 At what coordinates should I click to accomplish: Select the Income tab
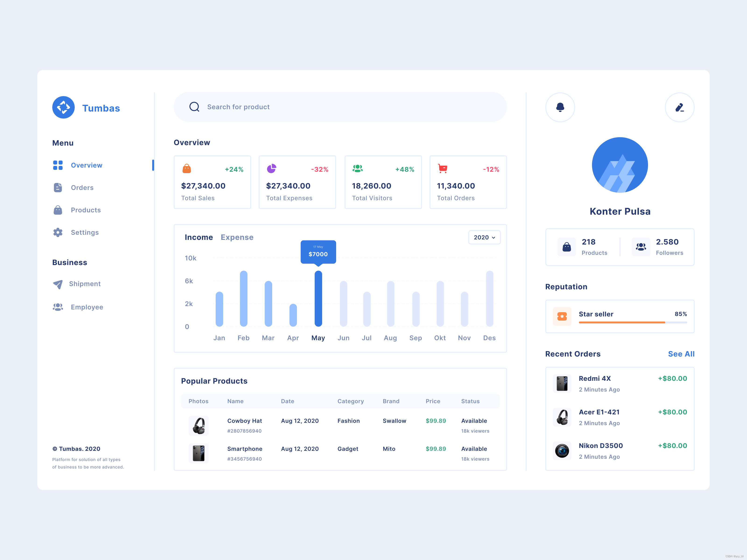[199, 237]
